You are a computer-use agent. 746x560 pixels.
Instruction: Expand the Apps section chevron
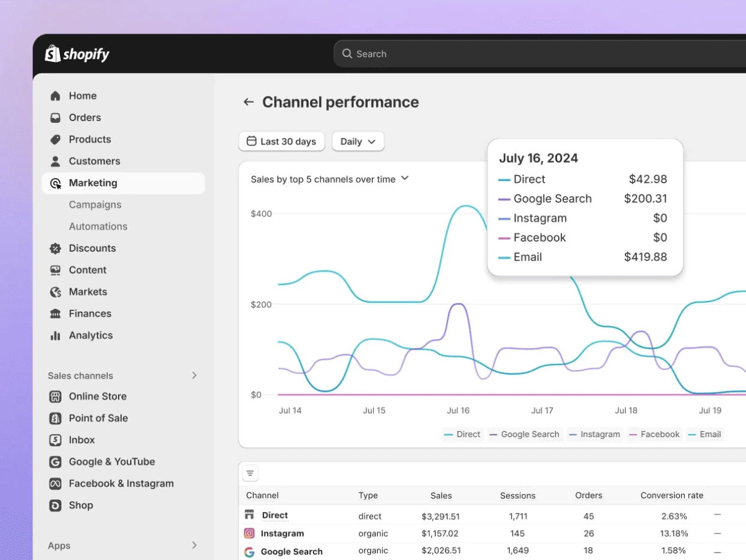tap(194, 545)
